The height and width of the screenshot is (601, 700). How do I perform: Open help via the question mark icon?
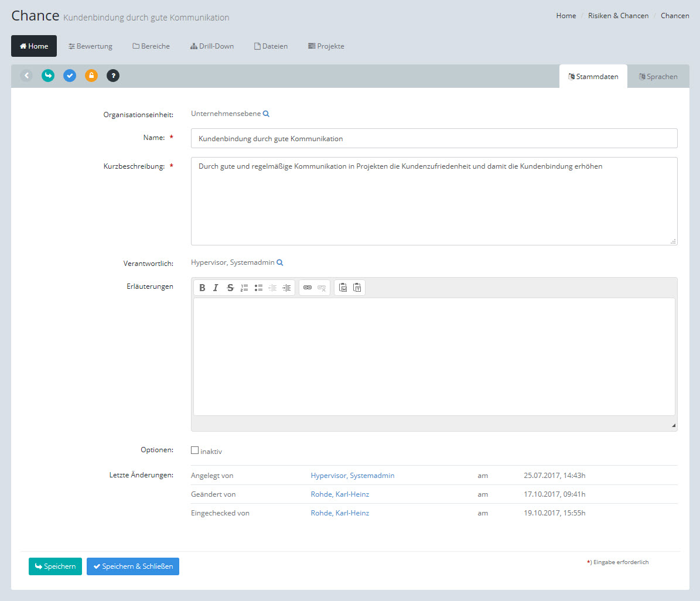[x=113, y=76]
